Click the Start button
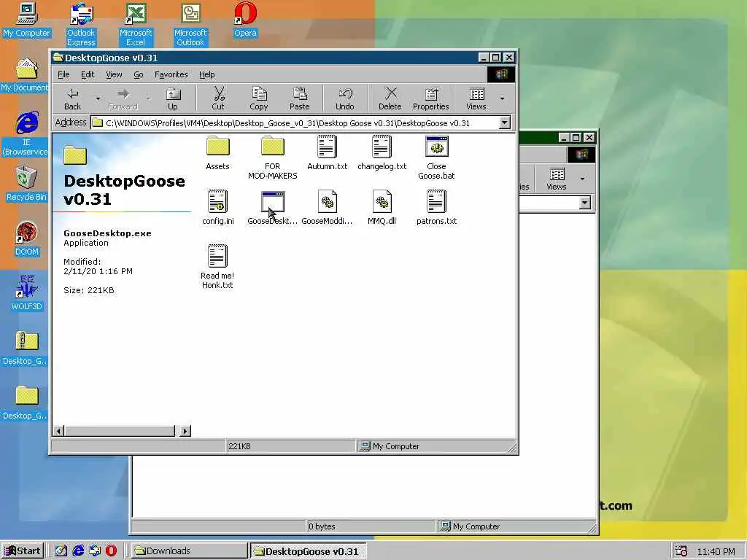This screenshot has width=747, height=560. (23, 551)
